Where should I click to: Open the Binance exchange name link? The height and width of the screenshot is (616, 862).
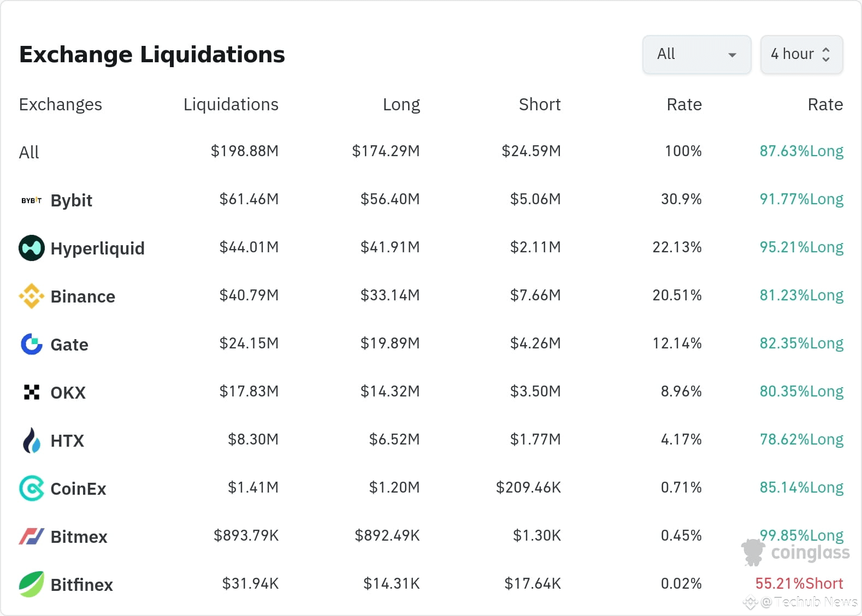pyautogui.click(x=82, y=297)
